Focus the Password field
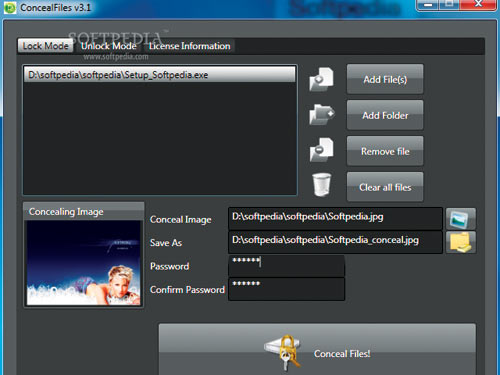500x375 pixels. click(x=286, y=266)
